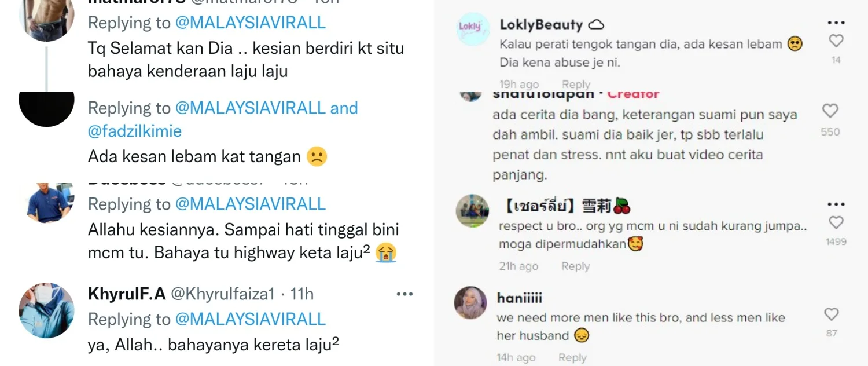This screenshot has width=868, height=366.
Task: Select the LoklyBeauty username
Action: (x=541, y=24)
